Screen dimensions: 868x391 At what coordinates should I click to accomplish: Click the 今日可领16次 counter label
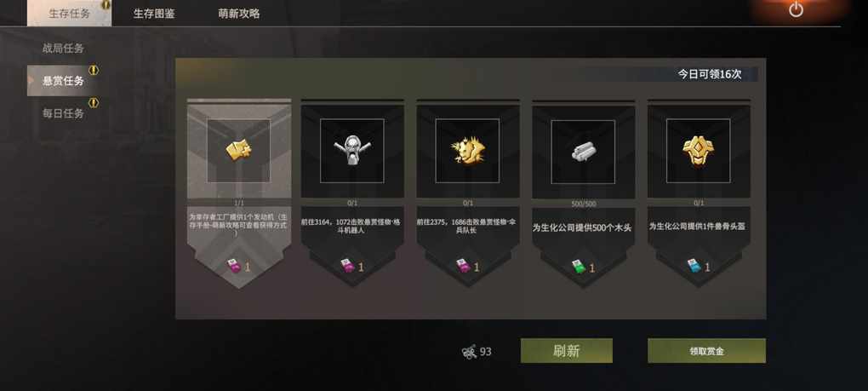(710, 74)
